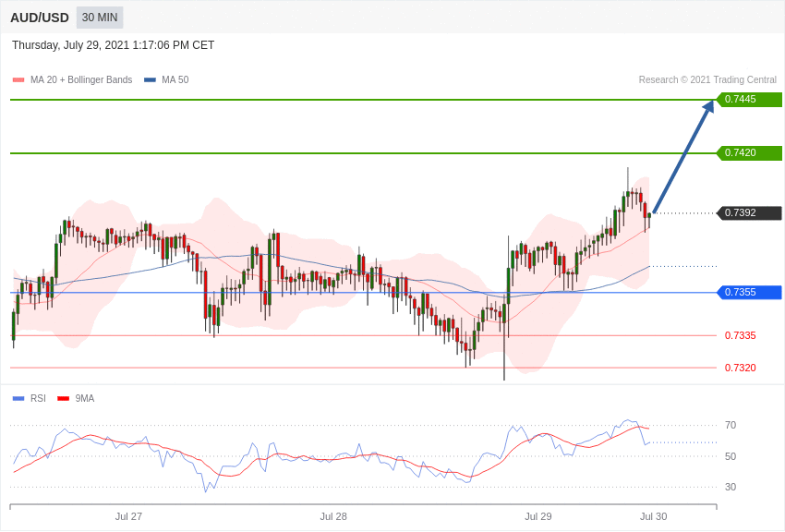Click the MA 50 blue legend swatch
The width and height of the screenshot is (785, 532).
tap(150, 79)
